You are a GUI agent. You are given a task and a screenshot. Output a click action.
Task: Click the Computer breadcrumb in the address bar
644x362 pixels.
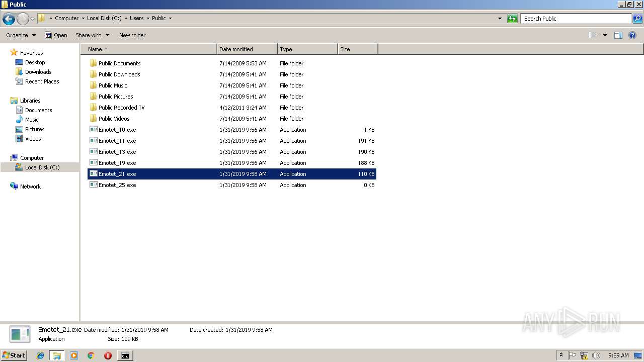pos(66,18)
